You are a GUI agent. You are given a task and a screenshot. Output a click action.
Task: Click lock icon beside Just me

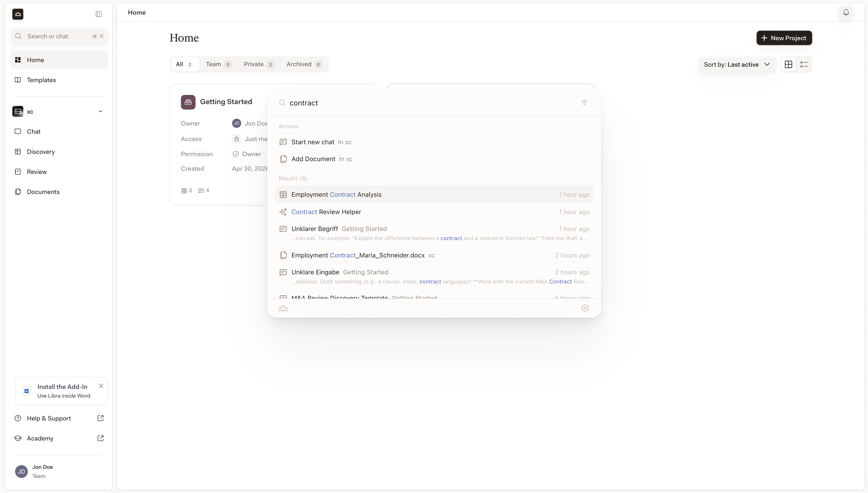[x=236, y=139]
